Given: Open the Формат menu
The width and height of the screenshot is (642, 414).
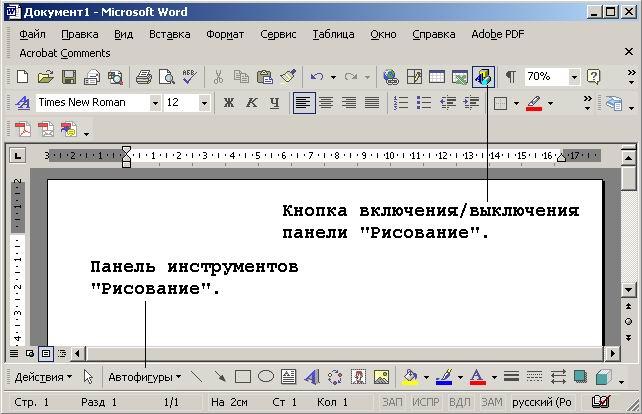Looking at the screenshot, I should coord(225,34).
